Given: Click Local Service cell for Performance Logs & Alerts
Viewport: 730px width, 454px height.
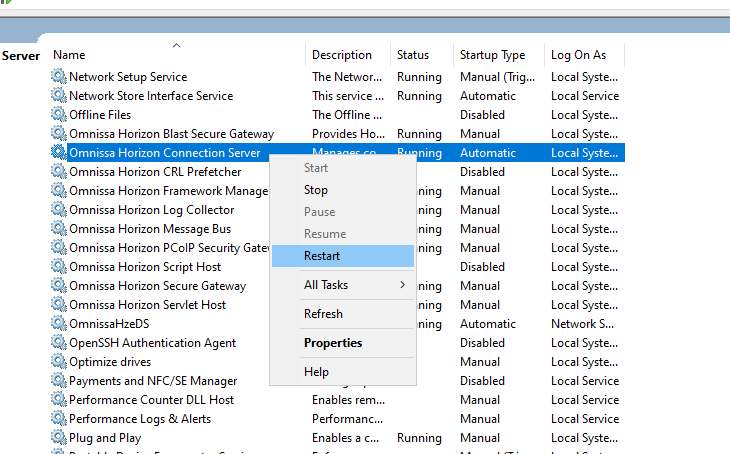Looking at the screenshot, I should tap(585, 419).
